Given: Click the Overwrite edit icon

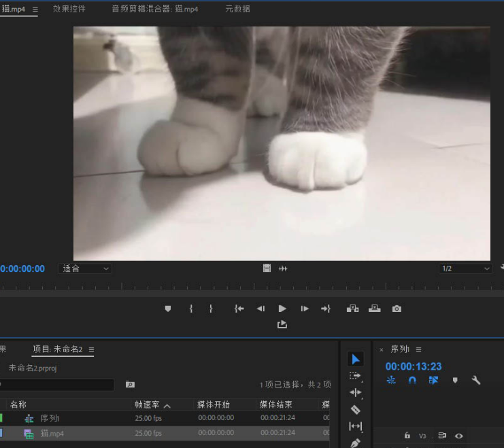Looking at the screenshot, I should pyautogui.click(x=375, y=309).
